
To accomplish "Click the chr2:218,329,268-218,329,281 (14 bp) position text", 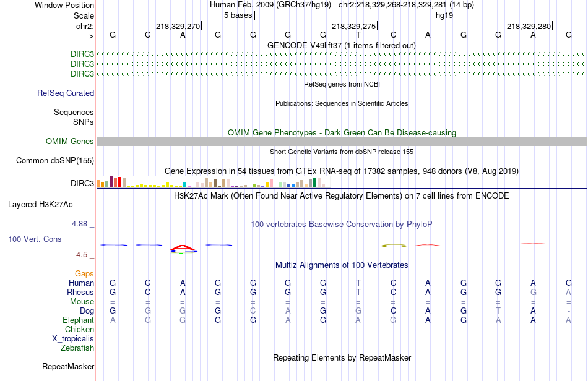I will click(x=406, y=5).
